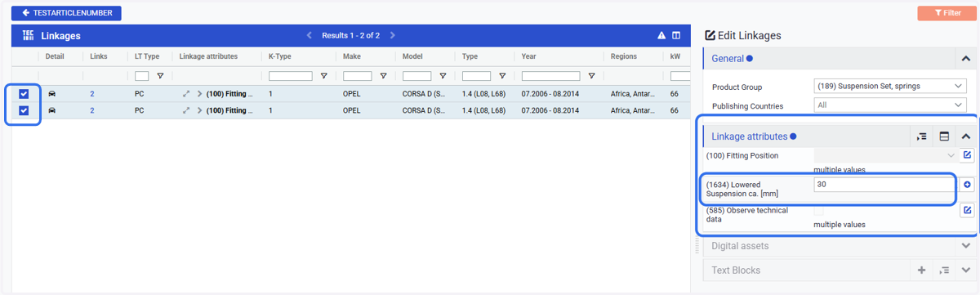This screenshot has height=295, width=980.
Task: Click the sort list icon in Text Blocks header
Action: [x=944, y=270]
